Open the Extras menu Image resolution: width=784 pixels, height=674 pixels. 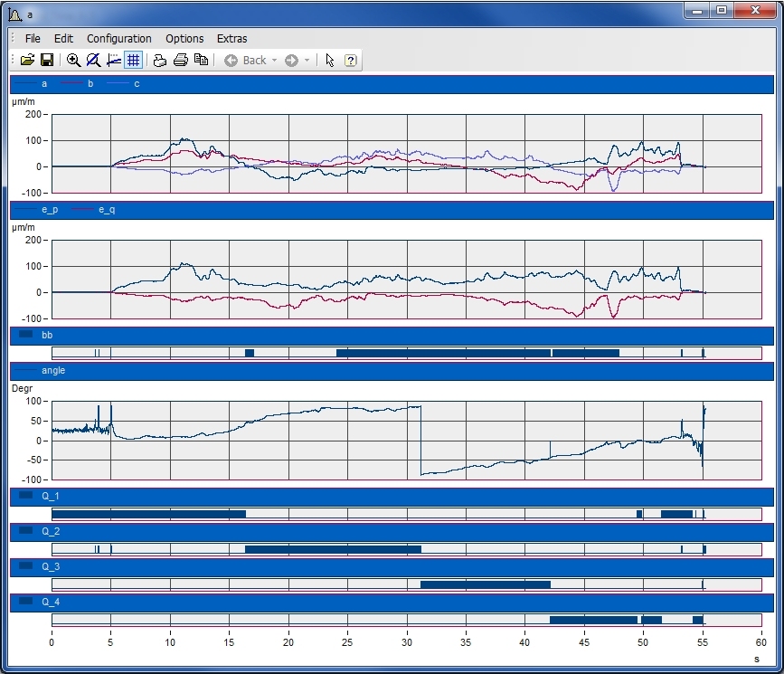pos(232,39)
